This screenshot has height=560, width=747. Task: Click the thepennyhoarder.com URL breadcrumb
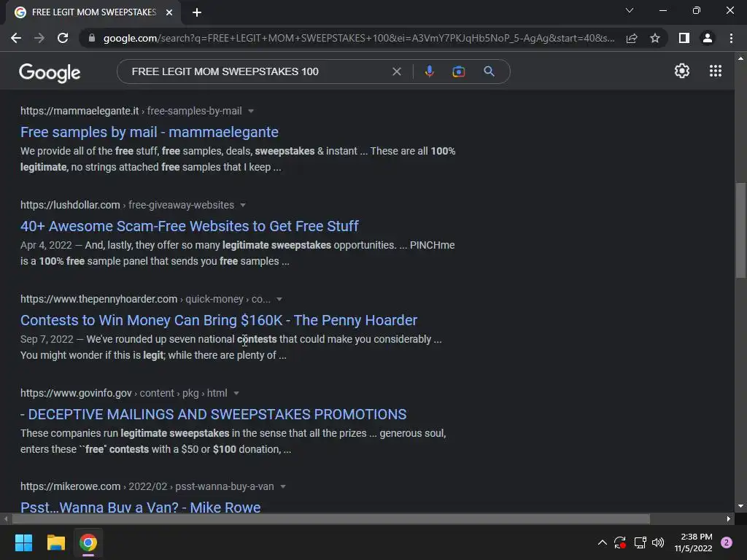(x=145, y=299)
